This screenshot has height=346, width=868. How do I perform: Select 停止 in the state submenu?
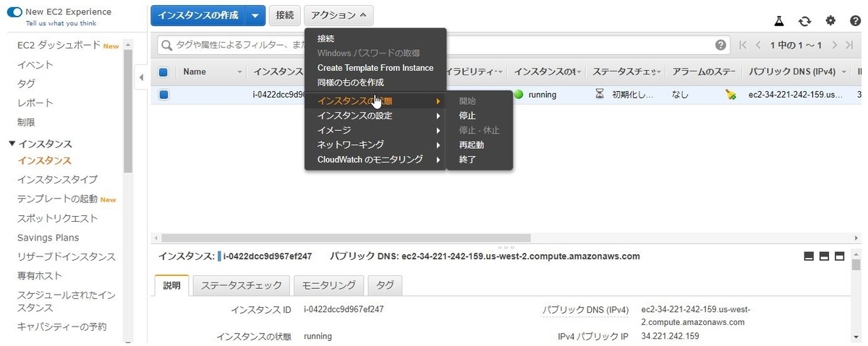pyautogui.click(x=467, y=116)
